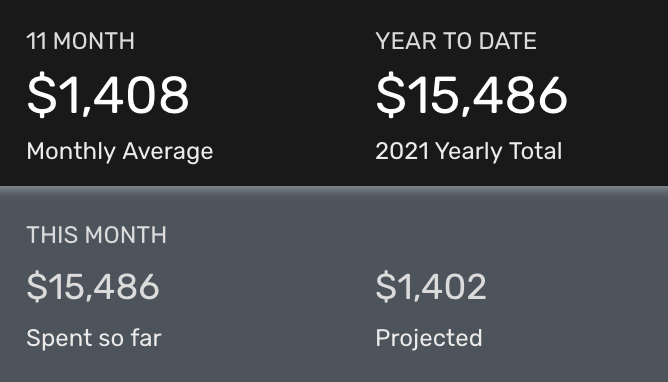Screen dimensions: 668x382
Task: Select the $15,486 spent so far amount
Action: click(93, 287)
